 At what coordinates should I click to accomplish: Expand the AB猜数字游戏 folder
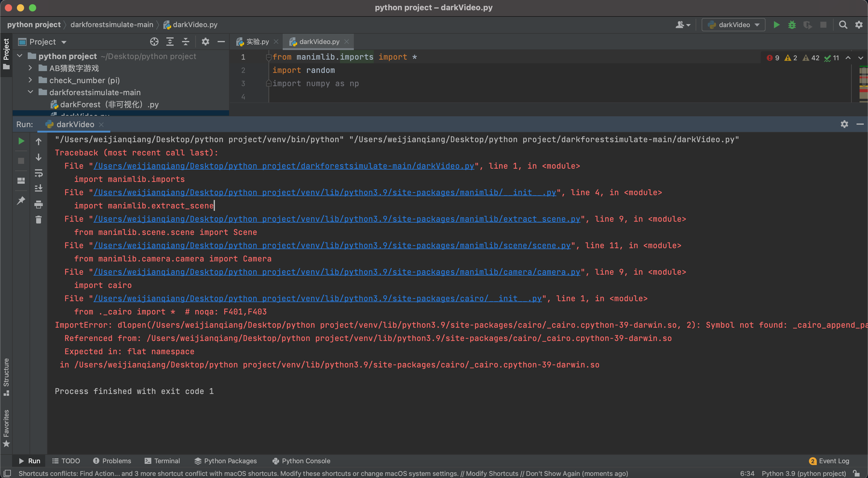(x=30, y=68)
